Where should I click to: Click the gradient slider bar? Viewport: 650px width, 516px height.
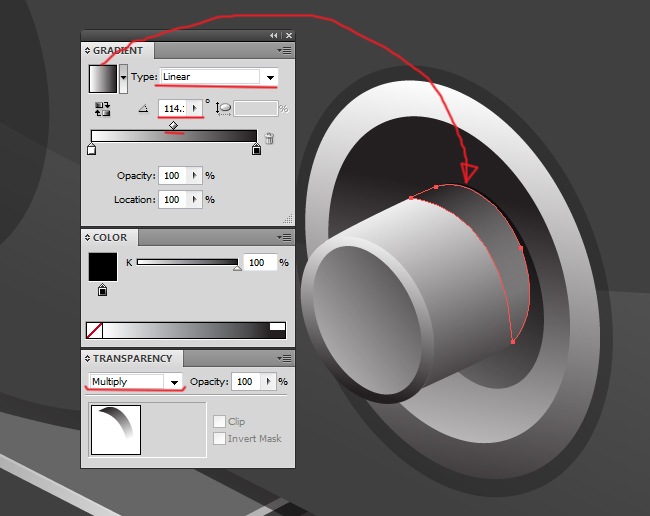pyautogui.click(x=174, y=136)
